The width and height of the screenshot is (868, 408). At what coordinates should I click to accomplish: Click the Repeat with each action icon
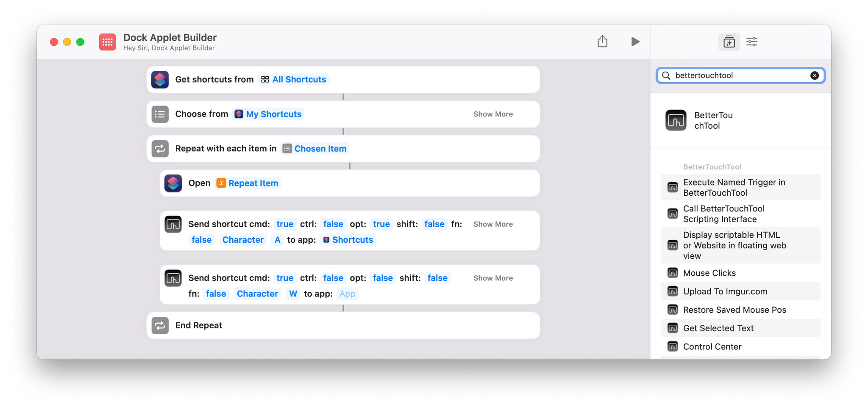160,149
